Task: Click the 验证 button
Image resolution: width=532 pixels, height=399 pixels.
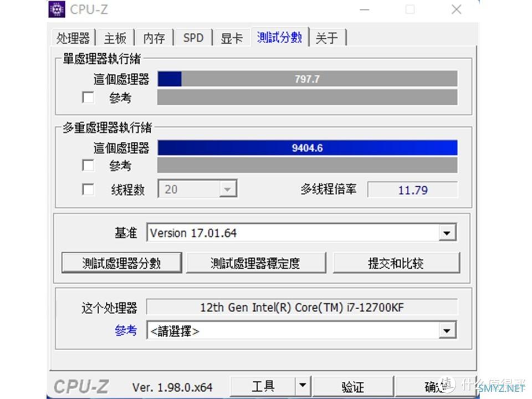Action: coord(353,386)
